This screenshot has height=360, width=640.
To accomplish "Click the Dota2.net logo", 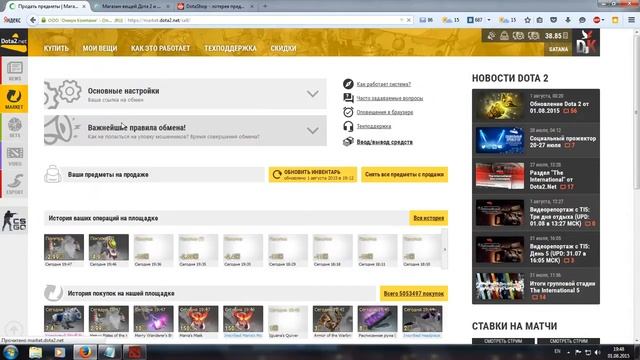I will coord(14,42).
